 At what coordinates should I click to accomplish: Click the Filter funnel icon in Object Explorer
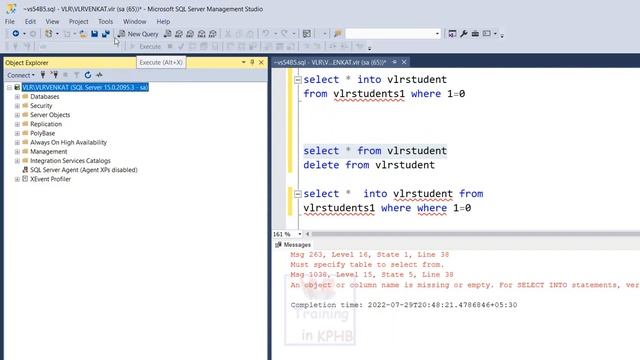[x=76, y=75]
